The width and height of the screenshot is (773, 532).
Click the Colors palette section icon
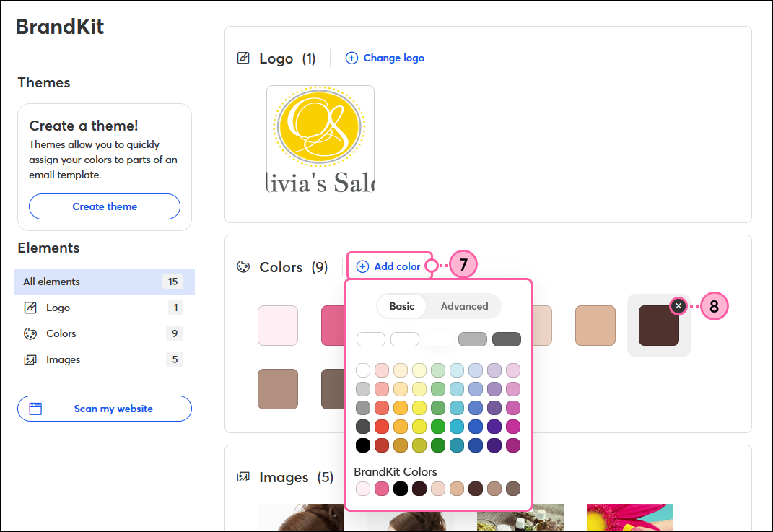[x=243, y=267]
